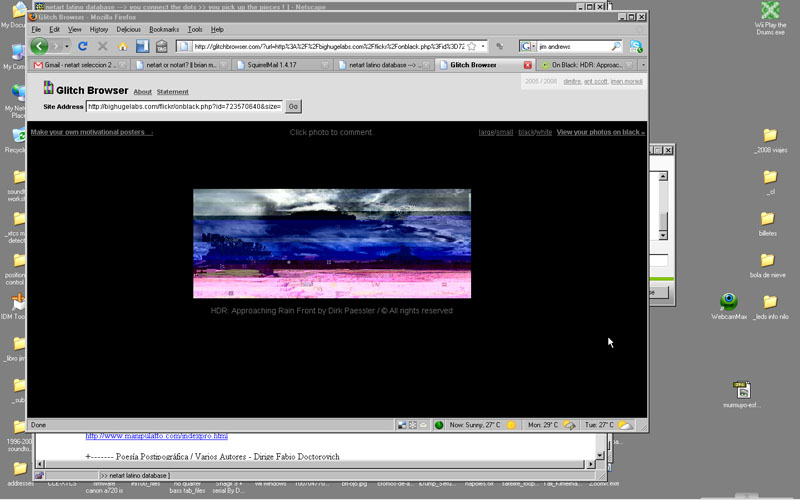The image size is (800, 500).
Task: Open the search engine selector dropdown
Action: click(x=533, y=46)
